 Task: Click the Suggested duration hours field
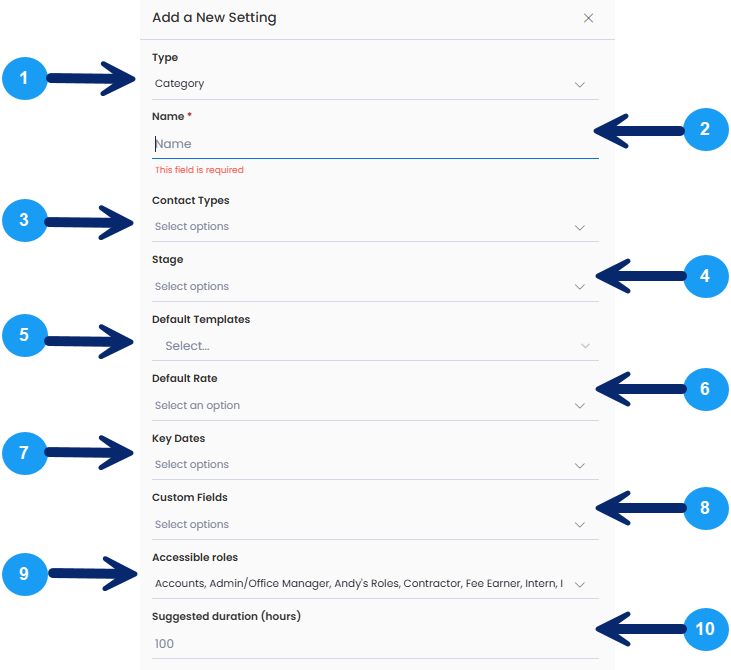375,644
